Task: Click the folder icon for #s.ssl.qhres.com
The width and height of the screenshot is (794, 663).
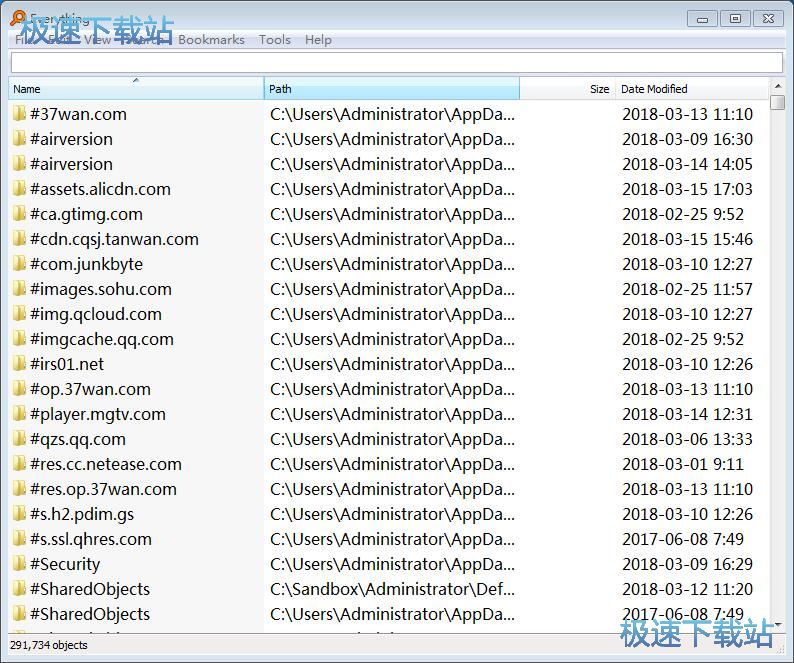Action: 19,538
